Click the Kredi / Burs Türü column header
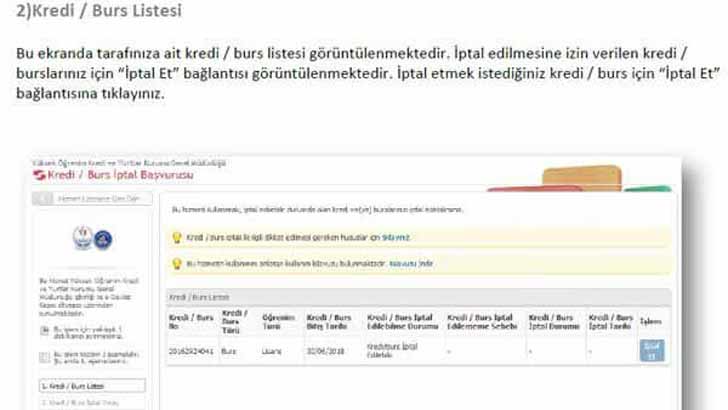This screenshot has height=410, width=728. coord(235,322)
